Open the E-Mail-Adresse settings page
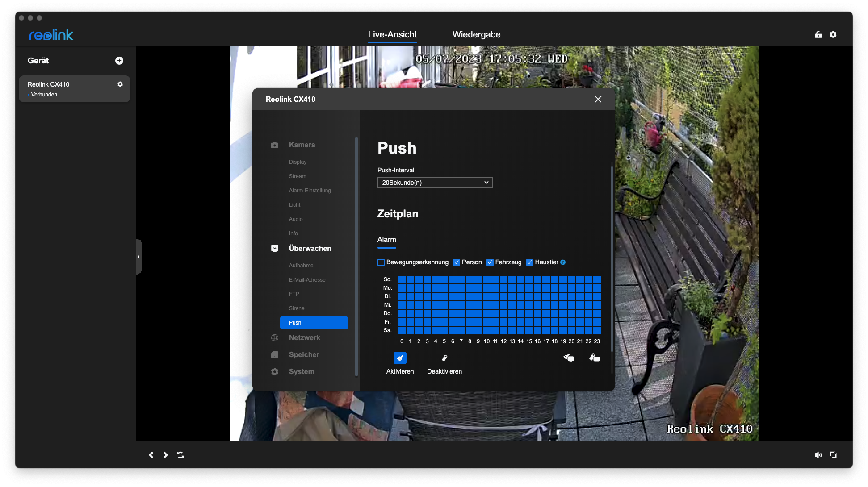 click(x=307, y=280)
